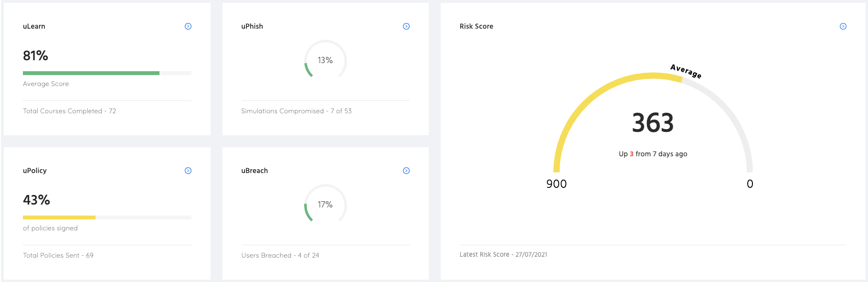Select the 363 risk score number

(x=653, y=121)
